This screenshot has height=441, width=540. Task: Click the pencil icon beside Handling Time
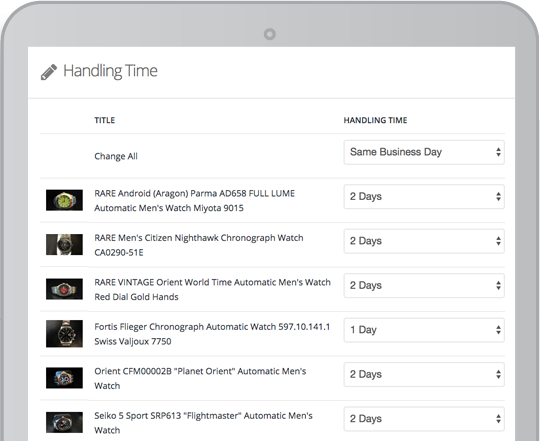[x=49, y=72]
